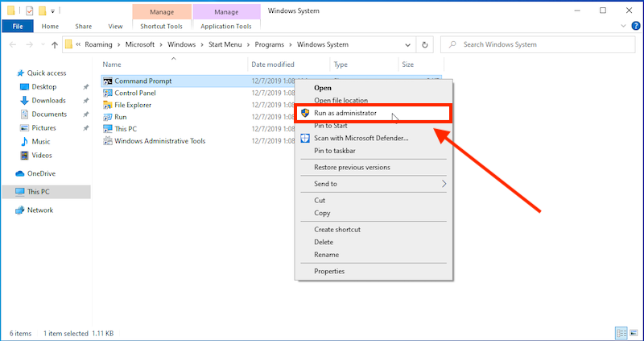This screenshot has height=341, width=644.
Task: Click the Pictures icon in sidebar
Action: [25, 128]
